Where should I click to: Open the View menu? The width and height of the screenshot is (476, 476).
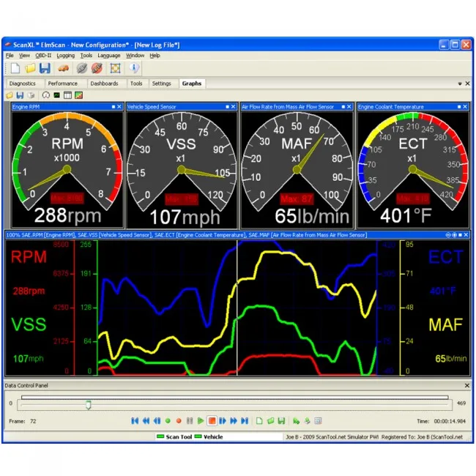pyautogui.click(x=25, y=56)
